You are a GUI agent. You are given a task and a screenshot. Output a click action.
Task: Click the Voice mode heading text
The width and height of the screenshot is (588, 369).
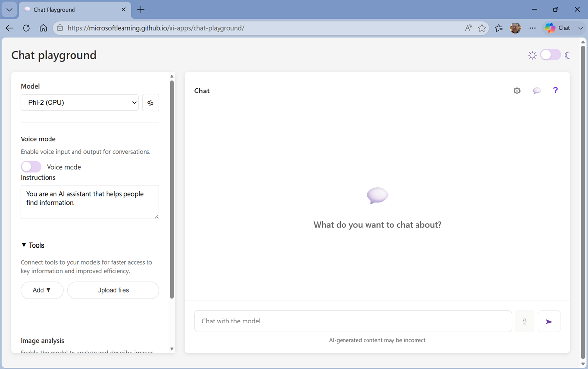(38, 139)
